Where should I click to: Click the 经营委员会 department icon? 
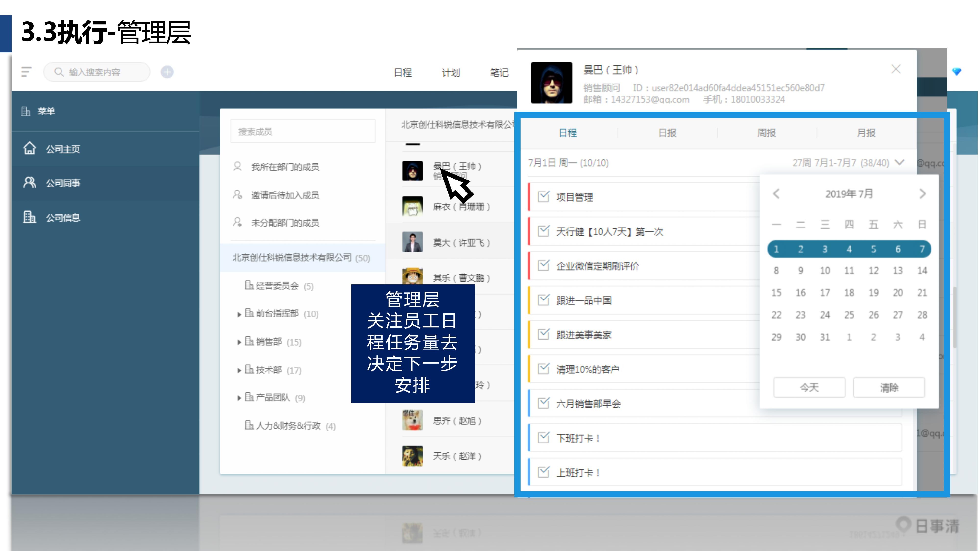point(249,285)
